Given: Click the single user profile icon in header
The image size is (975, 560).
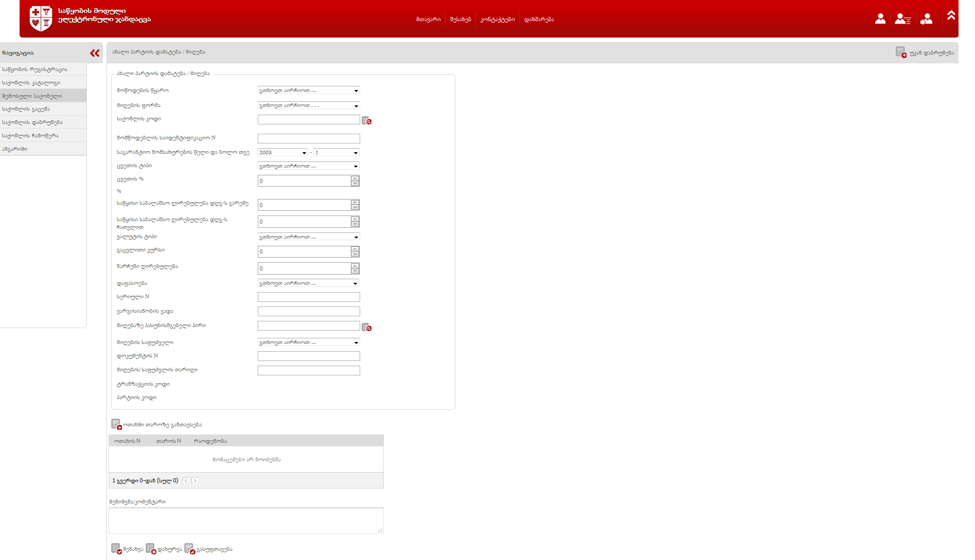Looking at the screenshot, I should (880, 19).
